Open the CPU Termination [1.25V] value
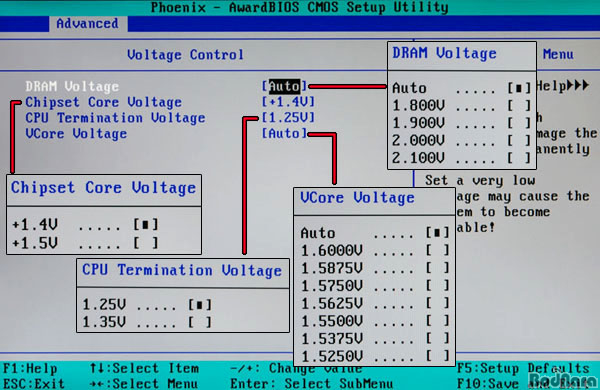 pyautogui.click(x=288, y=117)
